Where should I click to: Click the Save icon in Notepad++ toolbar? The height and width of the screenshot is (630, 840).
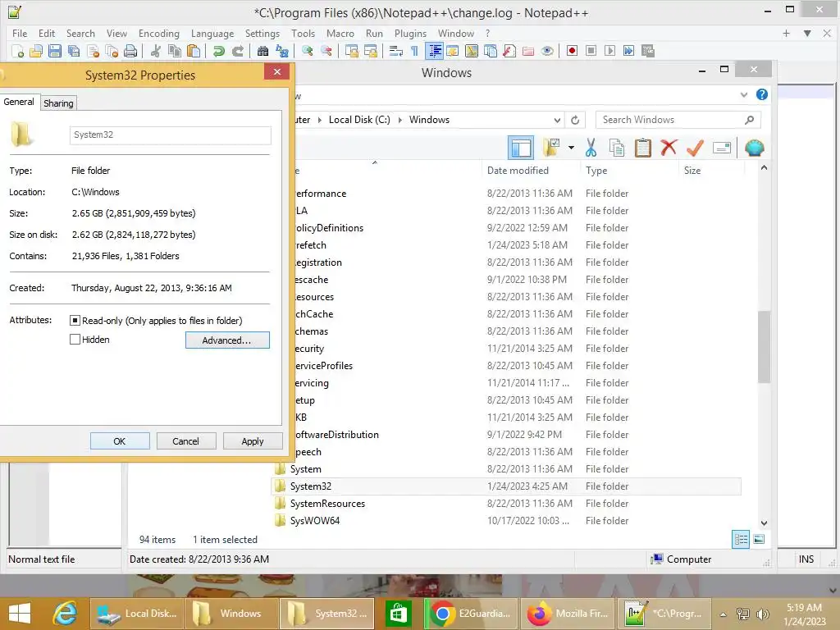55,51
